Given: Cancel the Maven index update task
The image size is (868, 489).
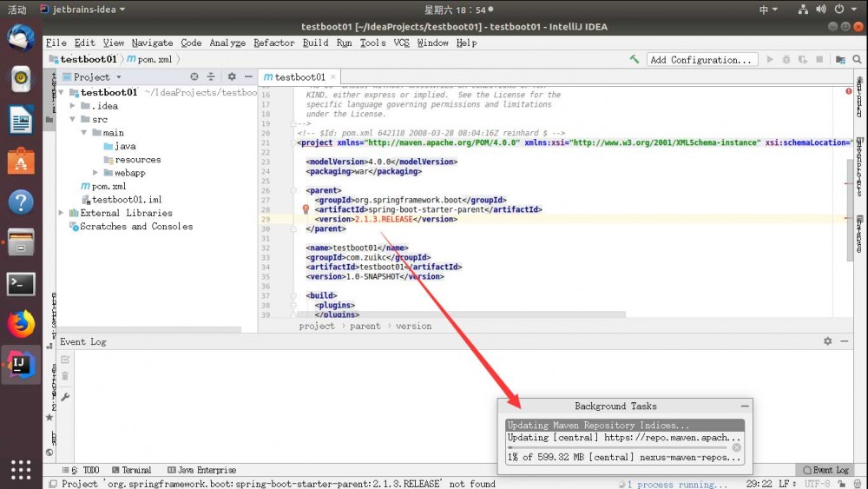Looking at the screenshot, I should click(737, 448).
